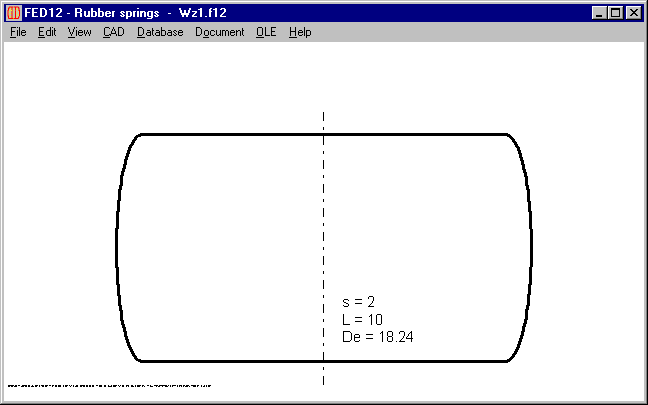Click the 's = 2' label in drawing

pos(357,301)
